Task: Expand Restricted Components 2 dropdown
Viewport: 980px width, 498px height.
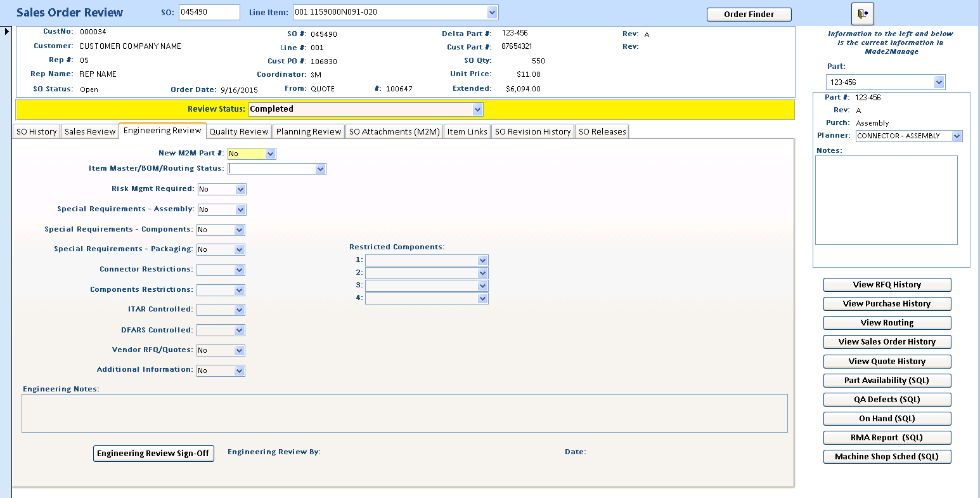Action: (483, 273)
